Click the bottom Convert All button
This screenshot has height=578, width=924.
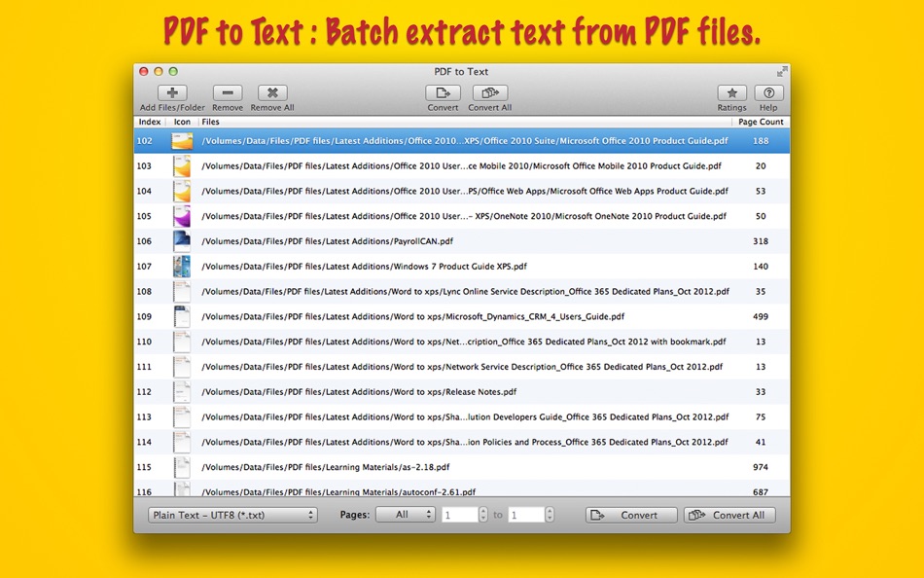pyautogui.click(x=729, y=515)
